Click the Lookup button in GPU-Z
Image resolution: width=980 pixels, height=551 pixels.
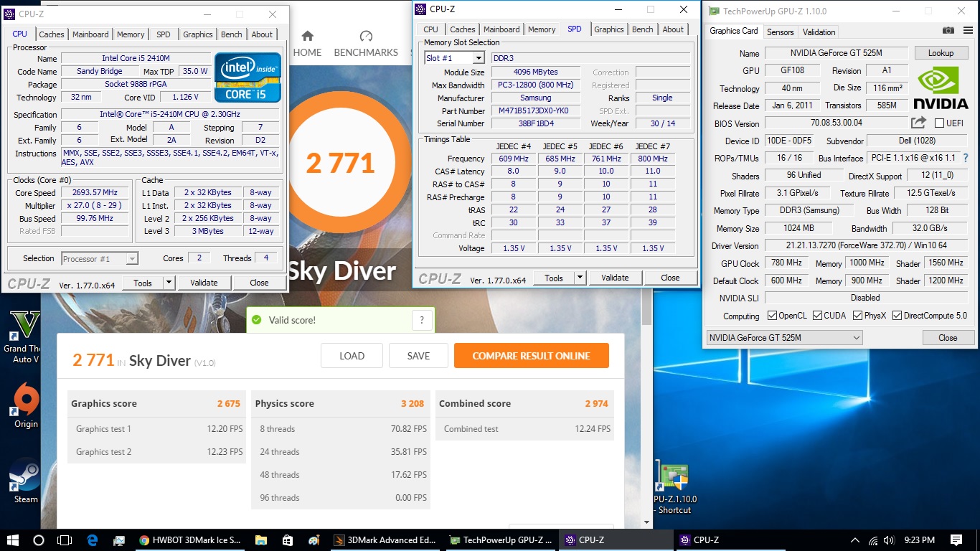coord(941,53)
